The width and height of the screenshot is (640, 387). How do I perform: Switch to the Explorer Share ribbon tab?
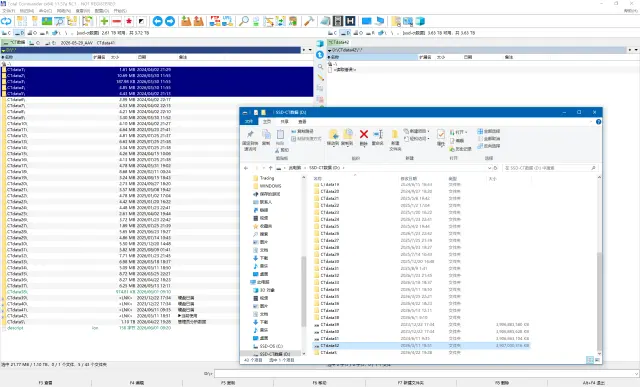click(x=284, y=122)
